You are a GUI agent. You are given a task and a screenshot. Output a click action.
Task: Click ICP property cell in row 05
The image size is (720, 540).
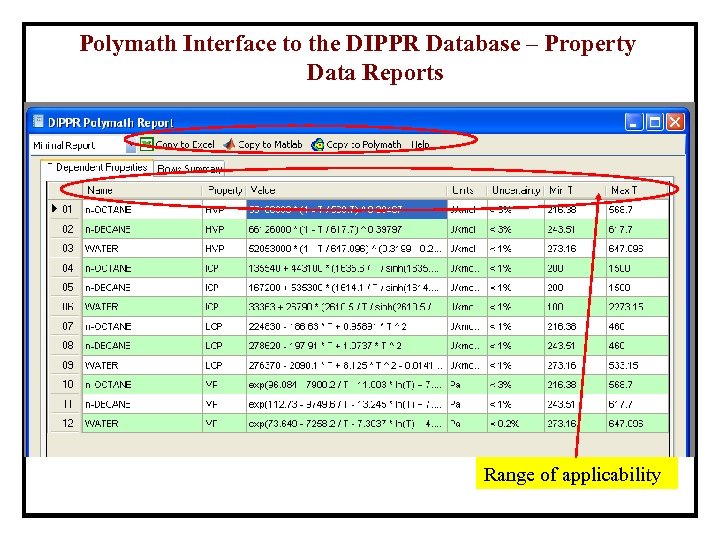tap(224, 287)
